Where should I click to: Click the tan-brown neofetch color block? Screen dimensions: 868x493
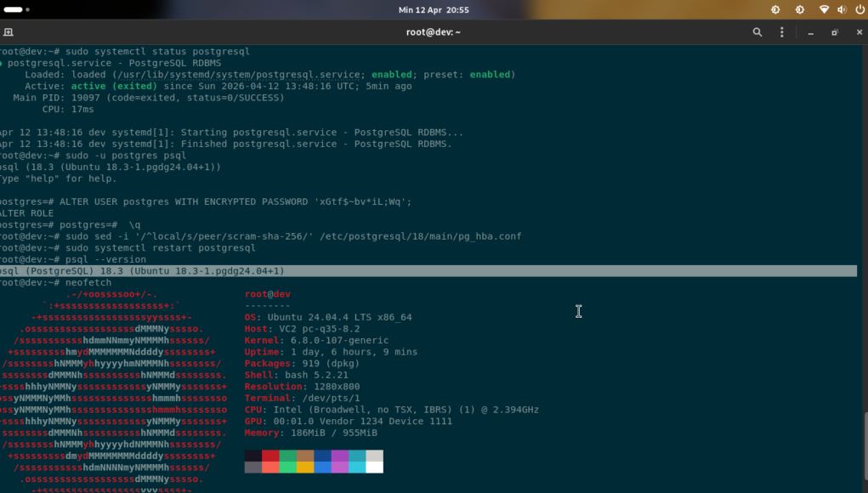pos(305,456)
